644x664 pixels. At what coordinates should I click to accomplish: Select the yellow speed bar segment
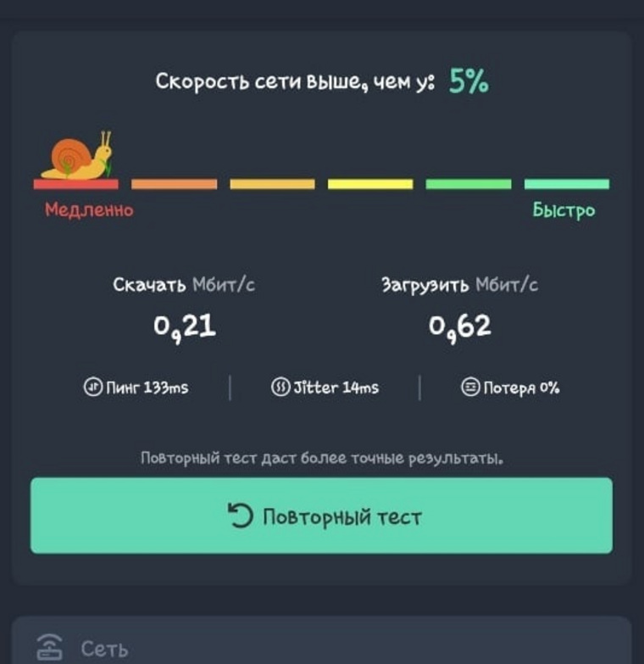[370, 184]
